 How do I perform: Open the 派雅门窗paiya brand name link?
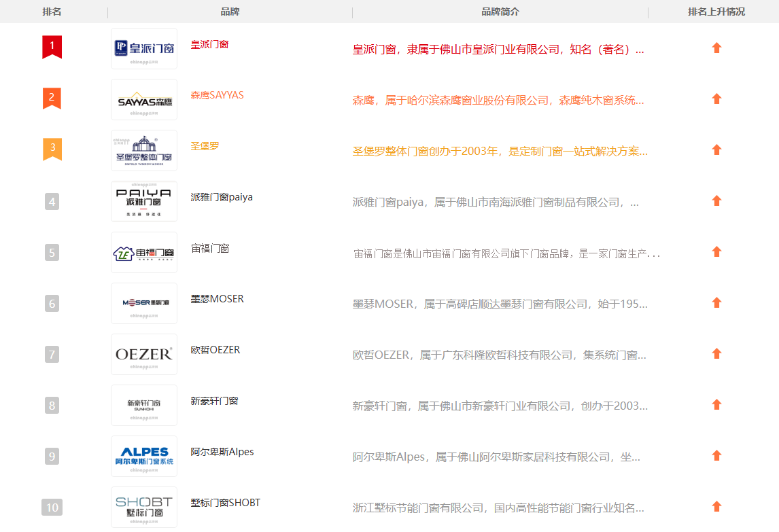pos(222,197)
